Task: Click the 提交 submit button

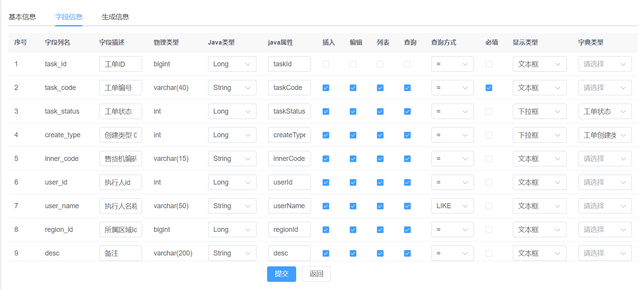Action: [x=281, y=274]
